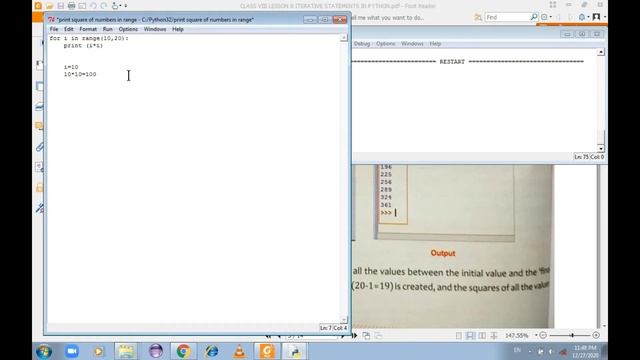The height and width of the screenshot is (360, 640).
Task: Open the notification bell dropdown in Foxit
Action: coord(584,17)
